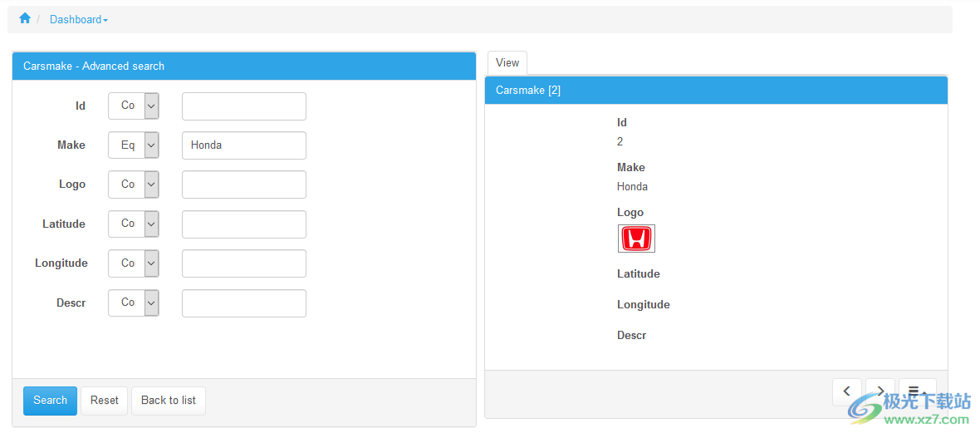The image size is (980, 433).
Task: Click the Id search text field
Action: (x=243, y=106)
